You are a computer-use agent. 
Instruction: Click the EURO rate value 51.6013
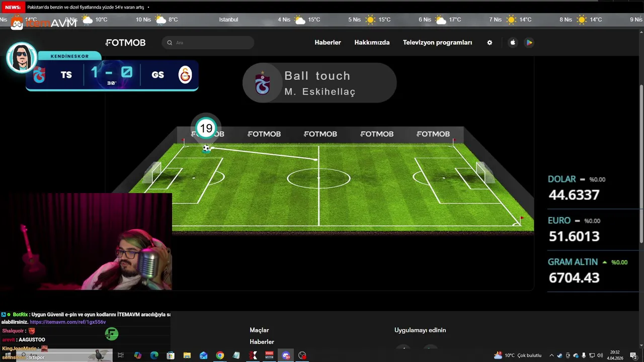point(574,236)
